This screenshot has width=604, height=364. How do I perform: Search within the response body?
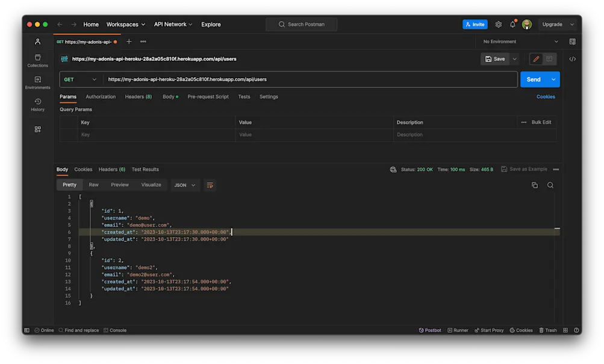pyautogui.click(x=550, y=185)
